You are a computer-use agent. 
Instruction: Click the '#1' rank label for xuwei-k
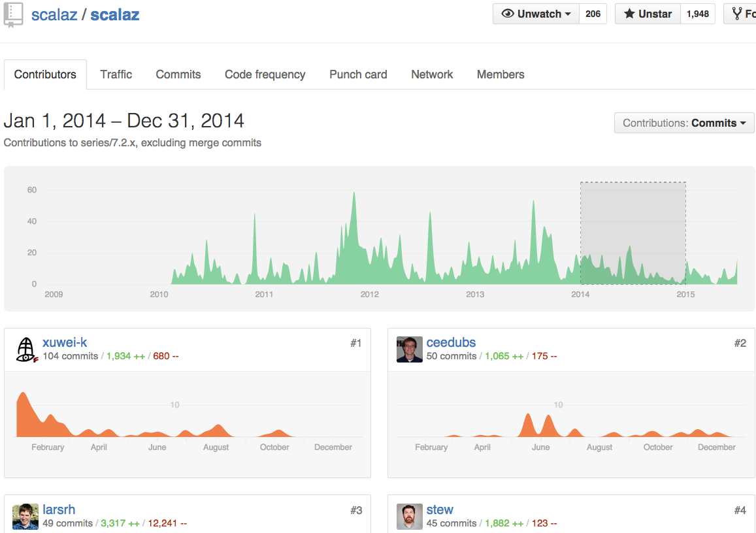356,343
